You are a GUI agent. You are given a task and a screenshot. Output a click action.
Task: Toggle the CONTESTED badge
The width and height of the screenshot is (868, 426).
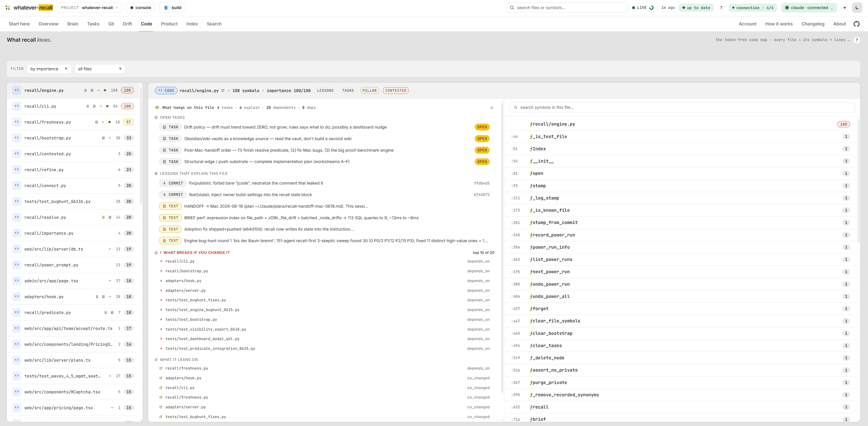pyautogui.click(x=395, y=90)
